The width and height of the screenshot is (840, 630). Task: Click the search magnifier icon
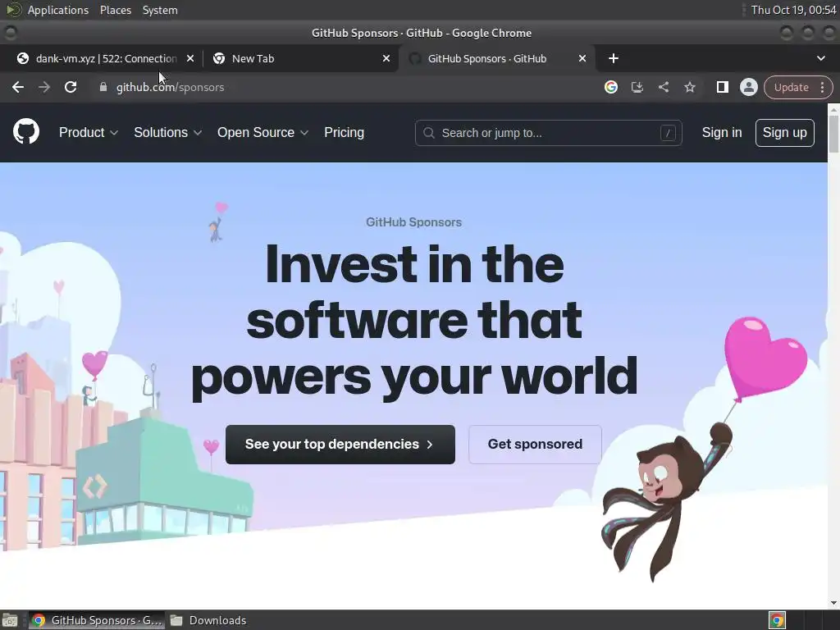[428, 133]
